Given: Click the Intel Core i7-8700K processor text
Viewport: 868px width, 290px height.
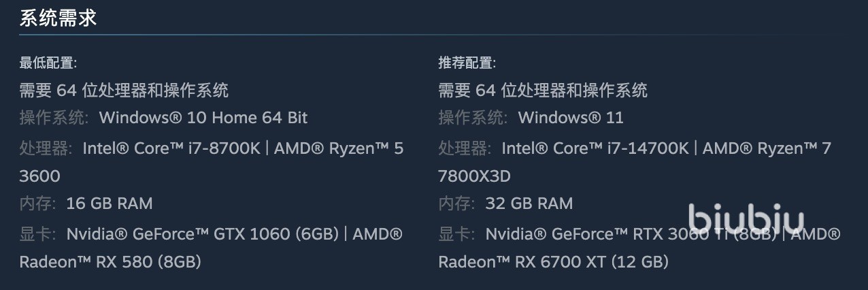Looking at the screenshot, I should (171, 148).
